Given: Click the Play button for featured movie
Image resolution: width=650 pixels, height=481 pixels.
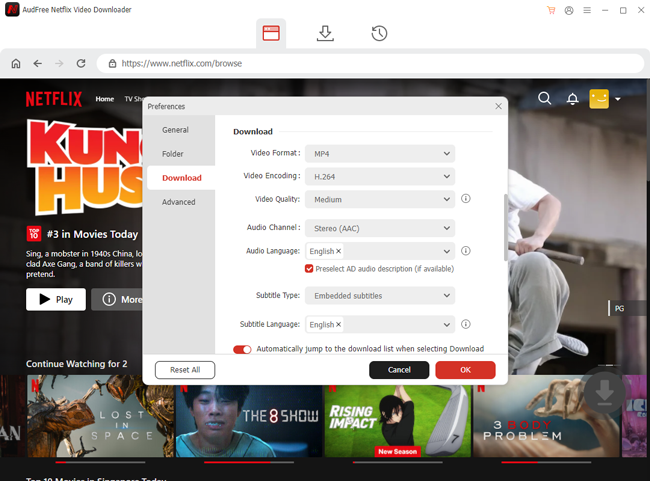Looking at the screenshot, I should pos(56,299).
